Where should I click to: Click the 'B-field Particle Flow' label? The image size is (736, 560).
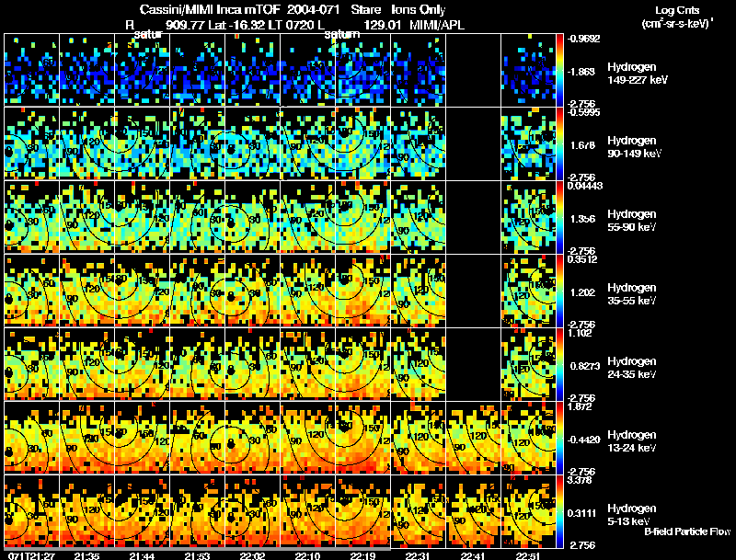point(687,531)
